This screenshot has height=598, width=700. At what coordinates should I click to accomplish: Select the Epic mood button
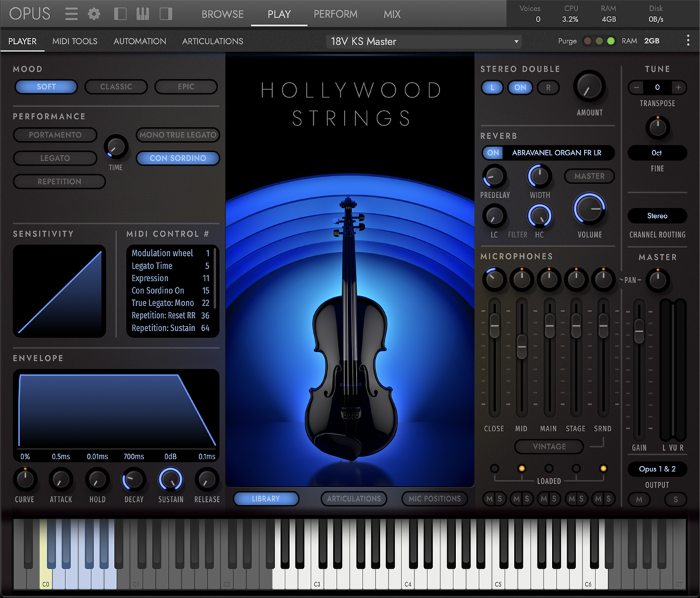(186, 87)
